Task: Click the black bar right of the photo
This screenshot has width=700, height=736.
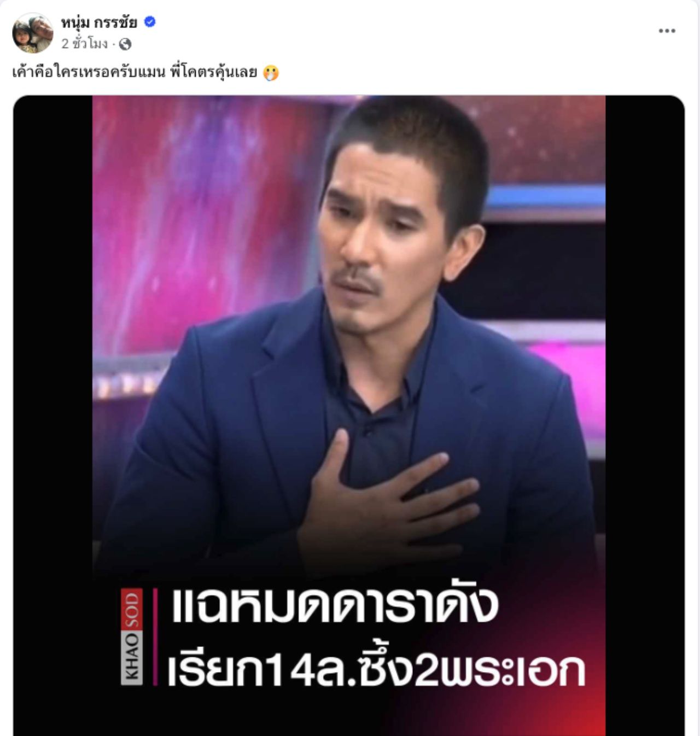Action: pos(645,416)
